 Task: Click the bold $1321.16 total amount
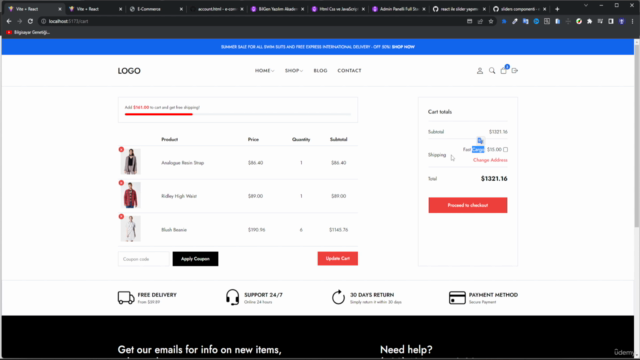[494, 179]
